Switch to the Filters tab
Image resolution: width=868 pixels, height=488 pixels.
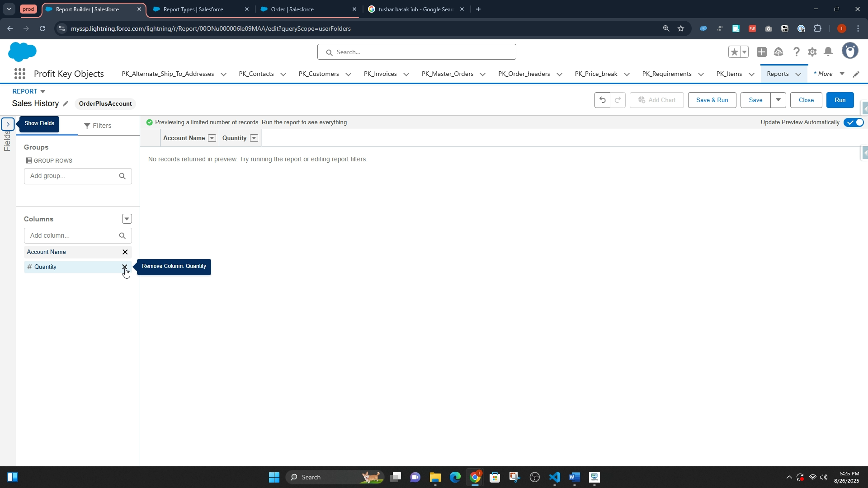98,126
